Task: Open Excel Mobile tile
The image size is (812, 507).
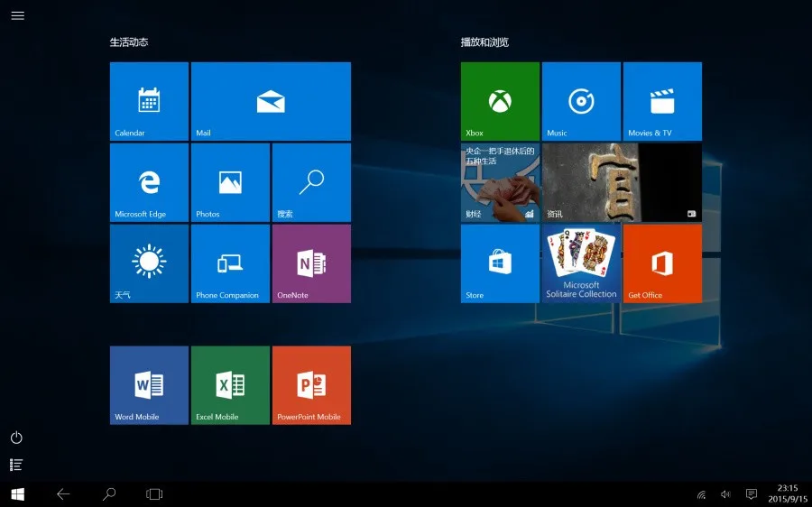Action: (230, 385)
